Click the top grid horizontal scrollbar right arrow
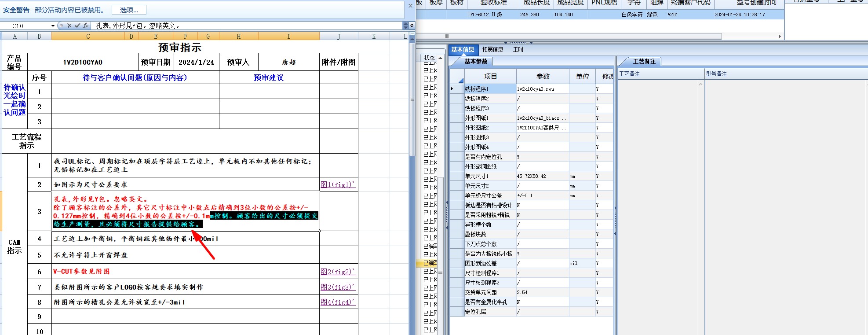Viewport: 868px width, 335px height. pyautogui.click(x=780, y=37)
